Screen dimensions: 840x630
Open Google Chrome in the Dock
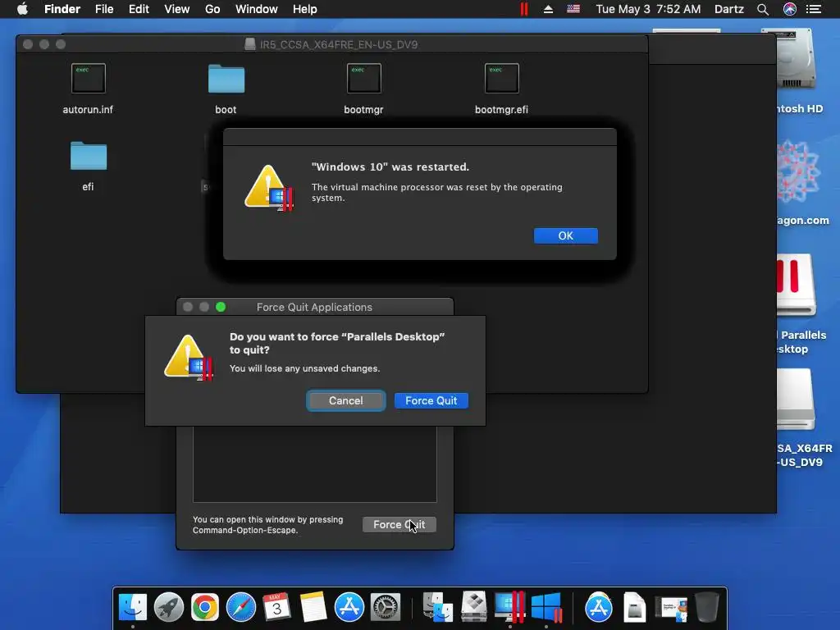[204, 608]
